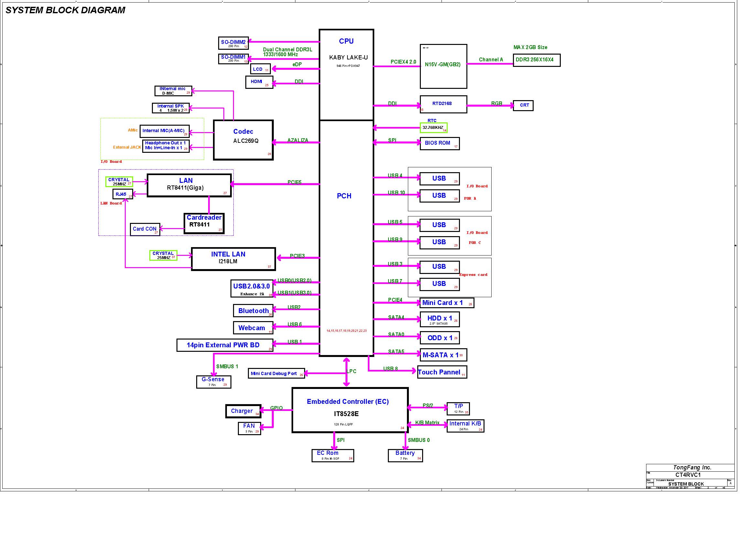Select the "32.768KHZ" RTC crystal box
Image resolution: width=756 pixels, height=534 pixels.
(x=433, y=128)
